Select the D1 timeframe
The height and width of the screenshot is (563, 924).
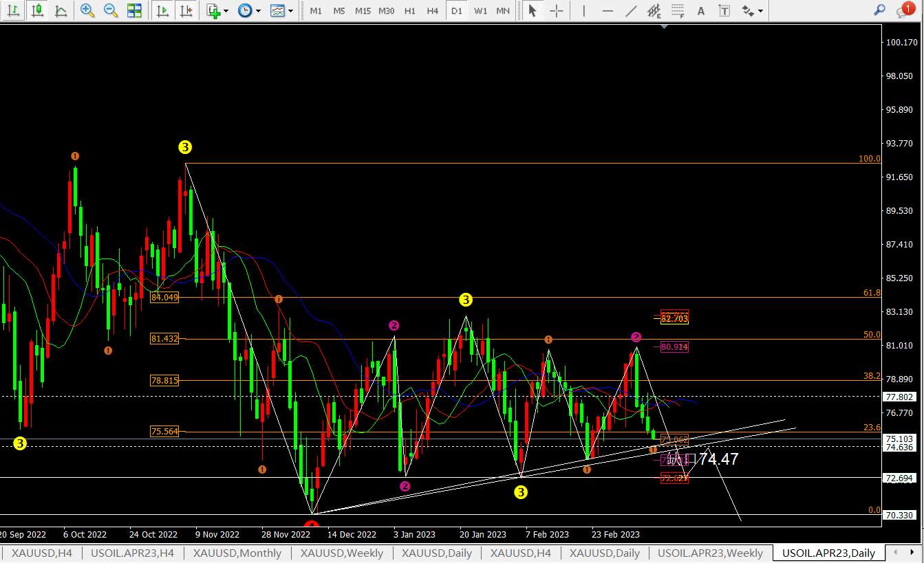click(x=457, y=11)
